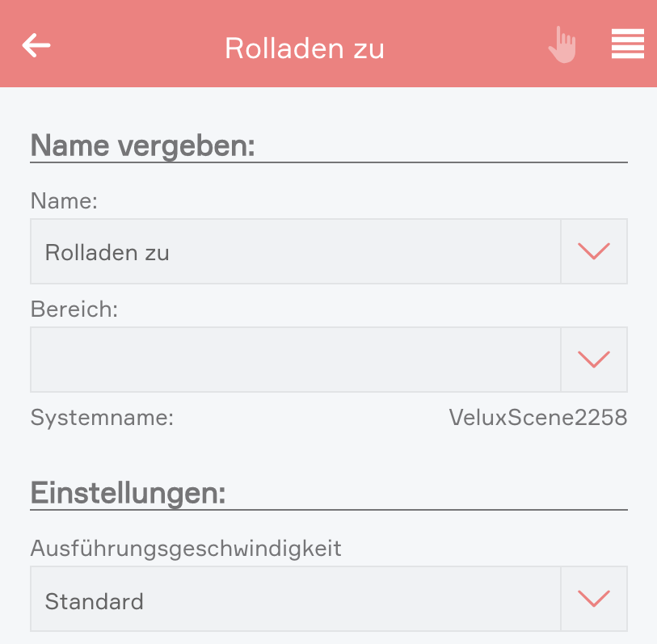The width and height of the screenshot is (657, 644).
Task: Select the Standard speed value field
Action: point(295,599)
